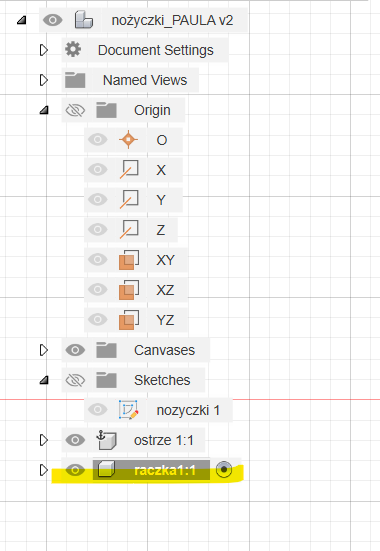
Task: Toggle the activate radio button for raczka1:1
Action: click(224, 469)
